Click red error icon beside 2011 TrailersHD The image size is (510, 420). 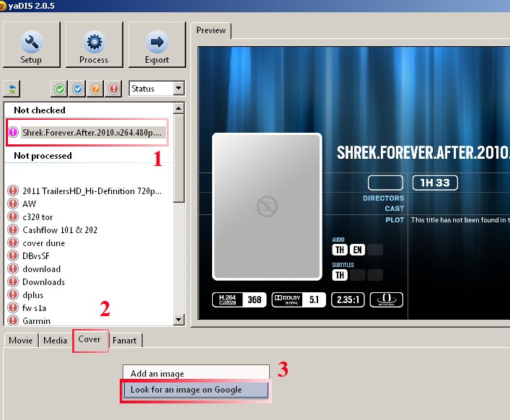pos(13,191)
